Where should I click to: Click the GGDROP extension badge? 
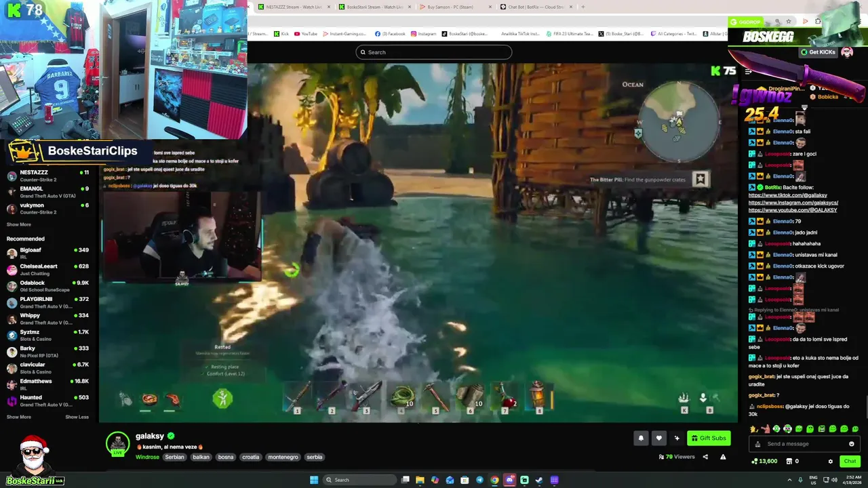point(746,22)
